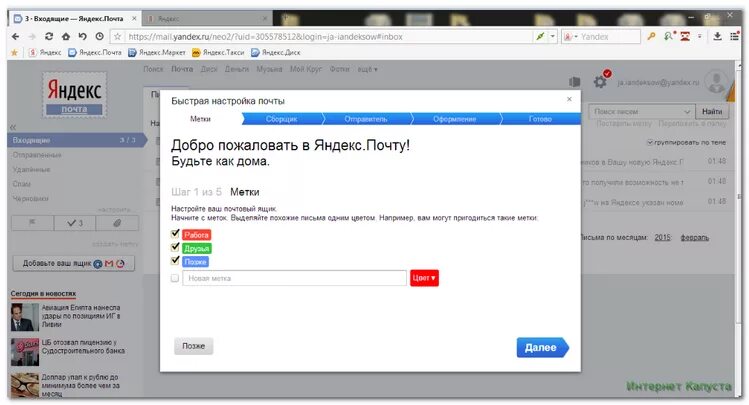This screenshot has height=405, width=749.
Task: Click the attachments paperclip filter icon
Action: click(117, 223)
